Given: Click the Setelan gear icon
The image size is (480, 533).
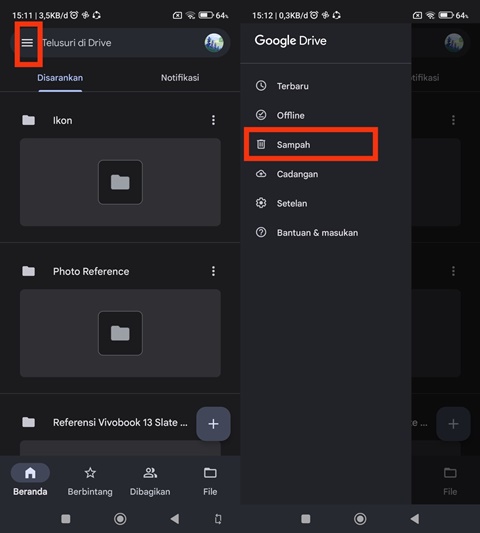Looking at the screenshot, I should (x=261, y=203).
